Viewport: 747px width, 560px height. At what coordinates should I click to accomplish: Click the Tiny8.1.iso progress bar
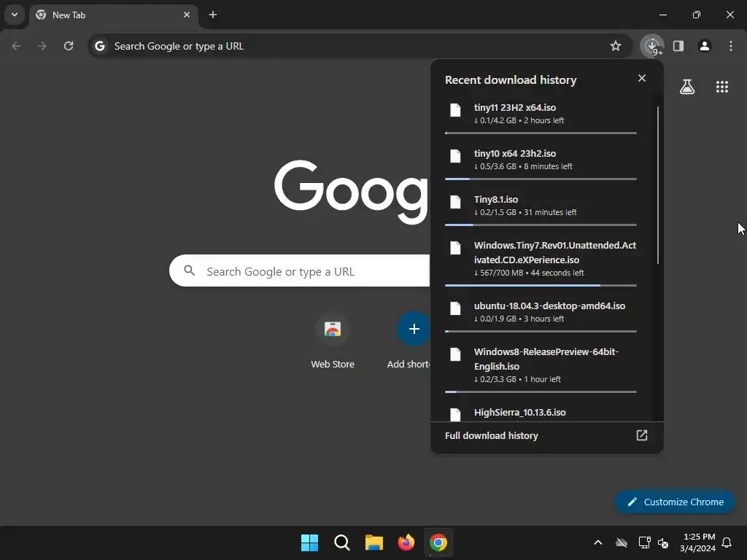[x=541, y=225]
